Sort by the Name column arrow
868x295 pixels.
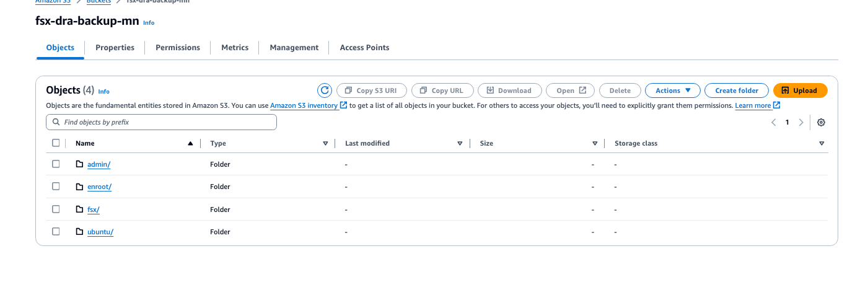point(190,144)
